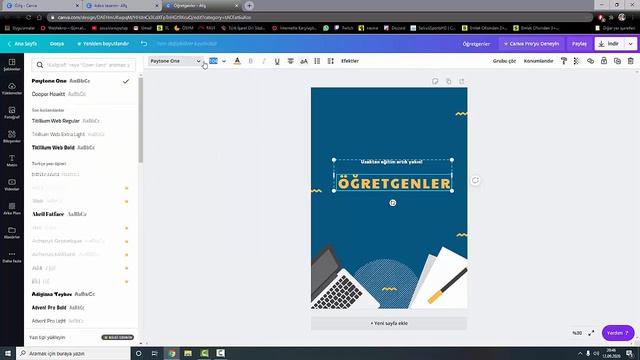Duplicate the selected element
Image resolution: width=640 pixels, height=360 pixels.
[617, 61]
